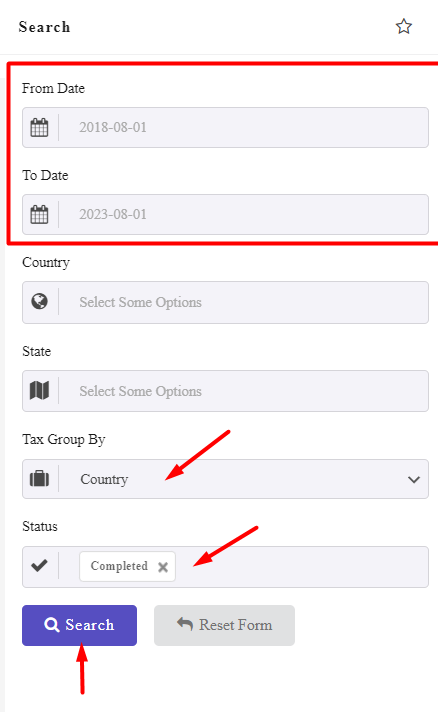Viewport: 438px width, 712px height.
Task: Click the map icon beside State
Action: (x=39, y=390)
